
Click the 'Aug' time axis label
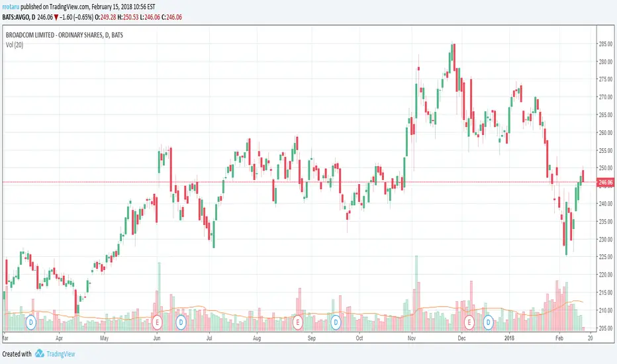(257, 338)
